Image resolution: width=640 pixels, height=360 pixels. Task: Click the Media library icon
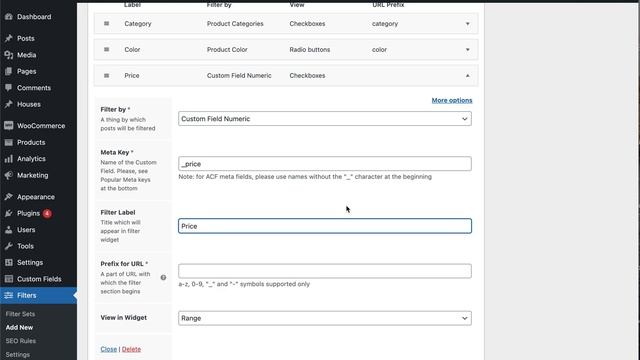click(9, 55)
